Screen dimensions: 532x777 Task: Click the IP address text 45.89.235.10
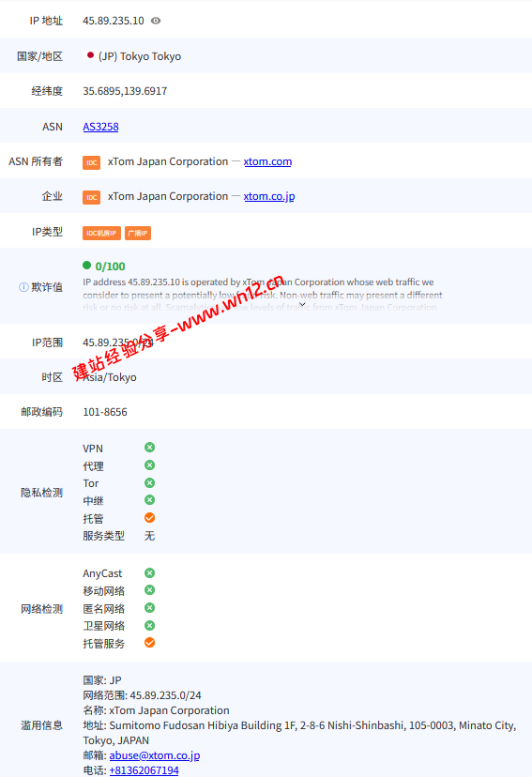pos(114,21)
